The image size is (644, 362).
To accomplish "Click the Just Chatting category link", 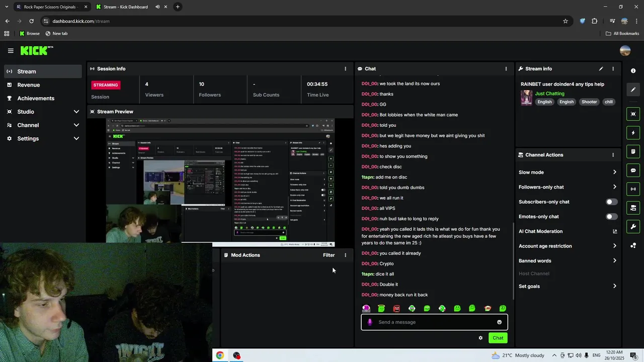I will pos(549,94).
